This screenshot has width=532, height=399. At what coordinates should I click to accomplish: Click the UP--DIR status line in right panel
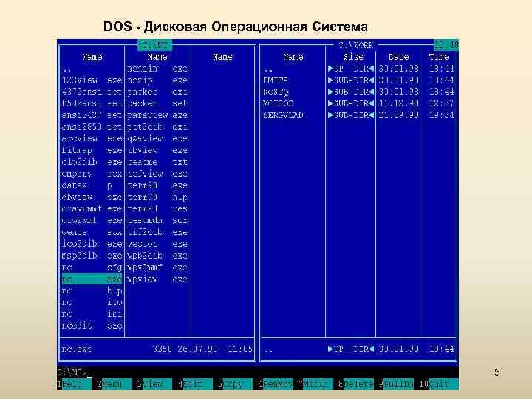point(358,349)
